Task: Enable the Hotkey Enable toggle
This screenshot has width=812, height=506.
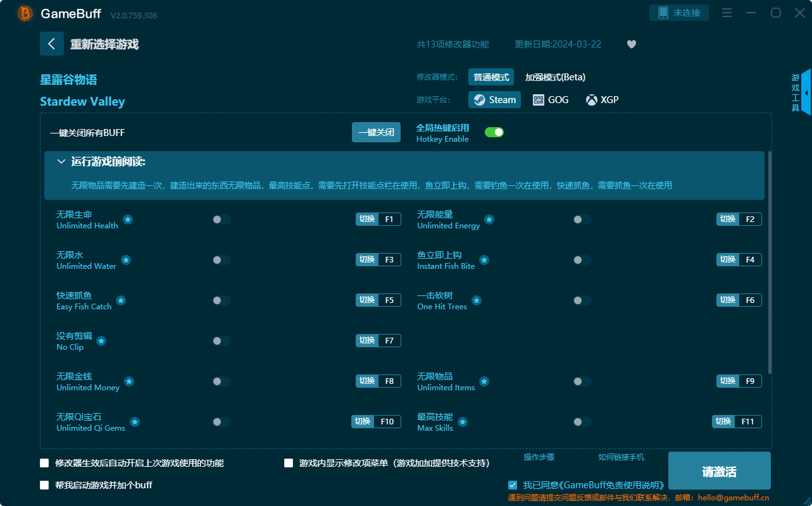Action: (x=494, y=132)
